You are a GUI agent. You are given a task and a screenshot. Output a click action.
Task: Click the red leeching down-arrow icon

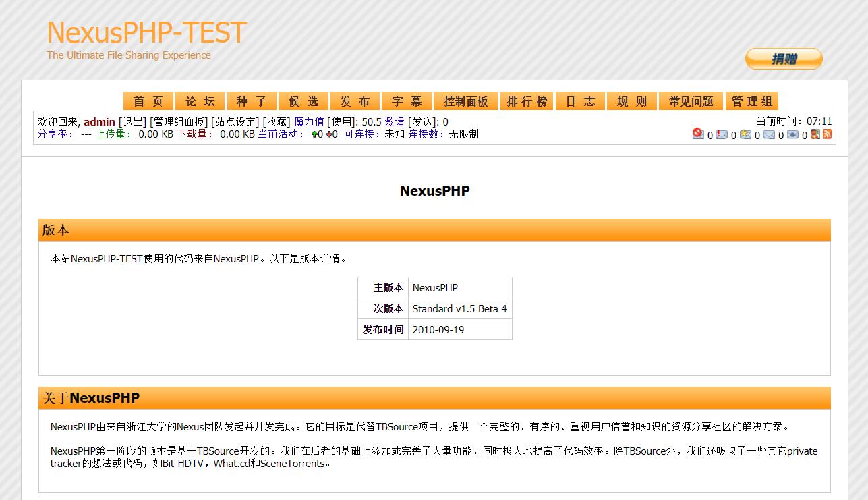tap(329, 134)
